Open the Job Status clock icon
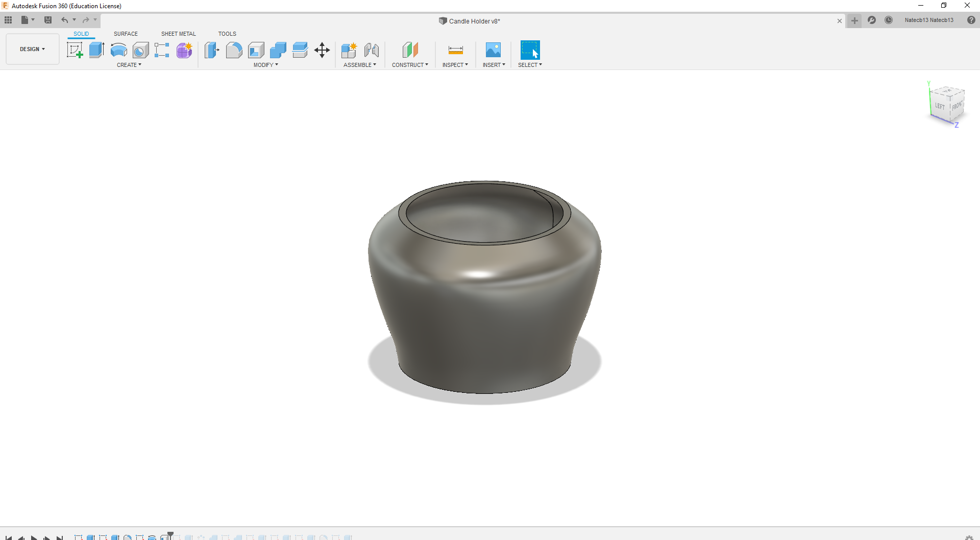This screenshot has width=980, height=540. [889, 20]
